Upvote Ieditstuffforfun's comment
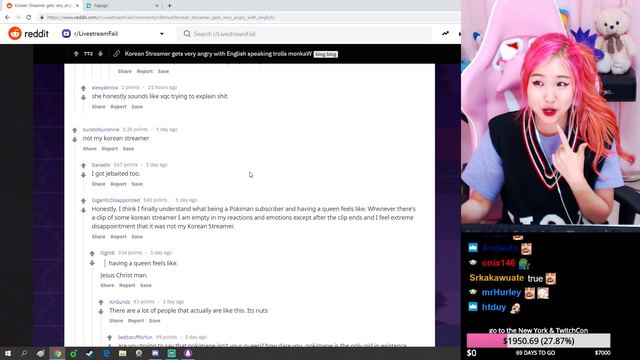This screenshot has height=360, width=640. (x=109, y=338)
